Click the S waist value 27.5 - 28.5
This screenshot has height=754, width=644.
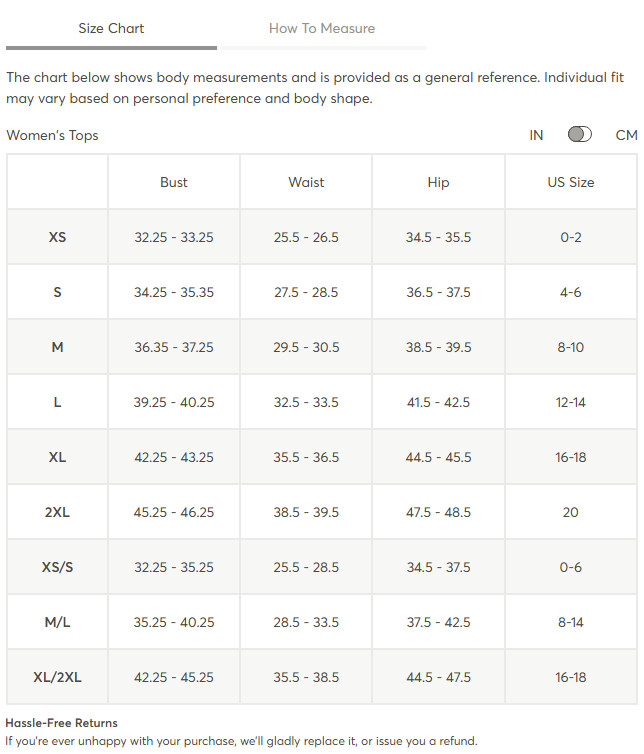click(306, 292)
